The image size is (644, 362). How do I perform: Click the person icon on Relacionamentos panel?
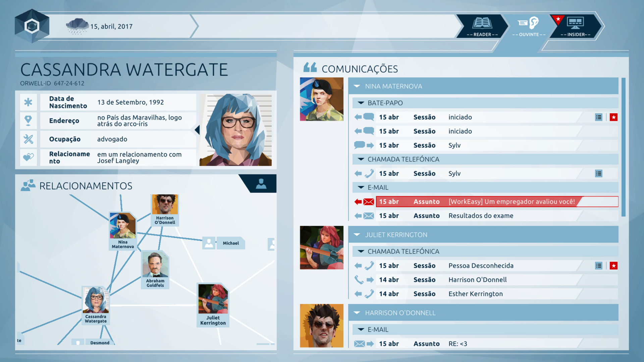click(261, 183)
